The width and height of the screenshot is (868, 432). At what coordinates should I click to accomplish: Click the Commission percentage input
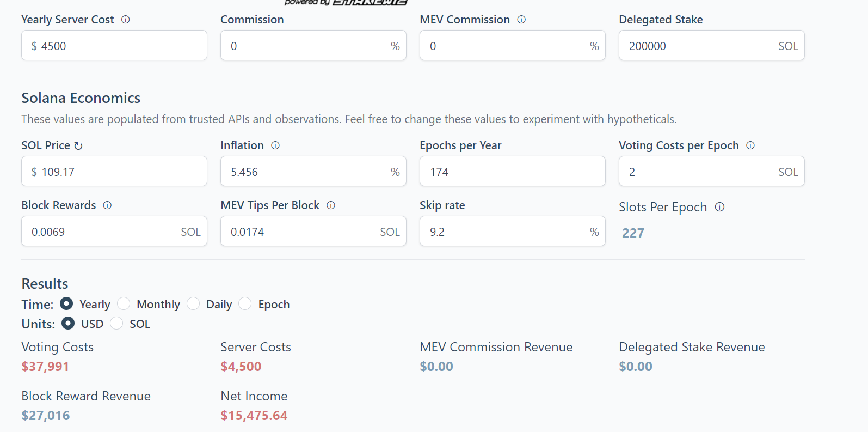[313, 45]
